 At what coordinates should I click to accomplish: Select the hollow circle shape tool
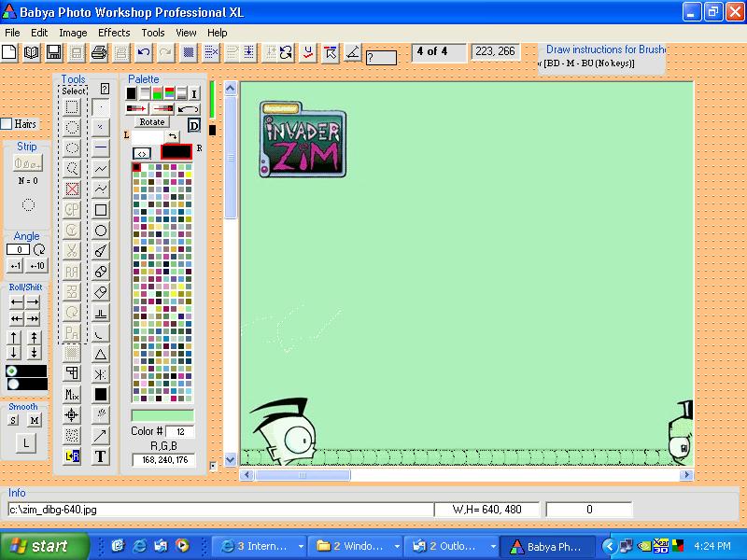(x=101, y=231)
